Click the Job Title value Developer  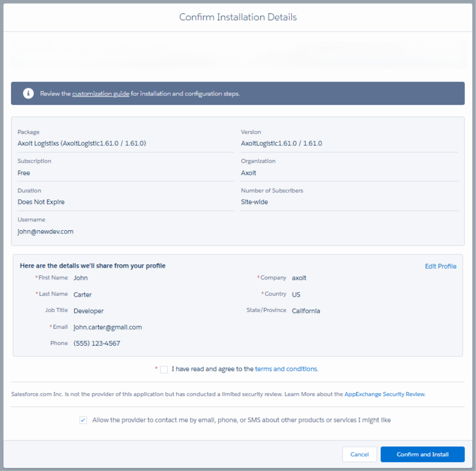(89, 311)
